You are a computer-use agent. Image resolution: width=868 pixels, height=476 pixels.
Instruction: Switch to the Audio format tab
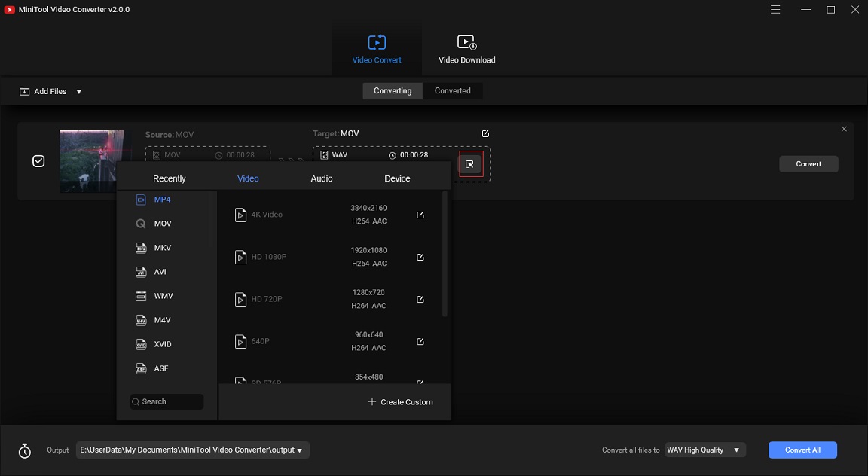click(322, 178)
